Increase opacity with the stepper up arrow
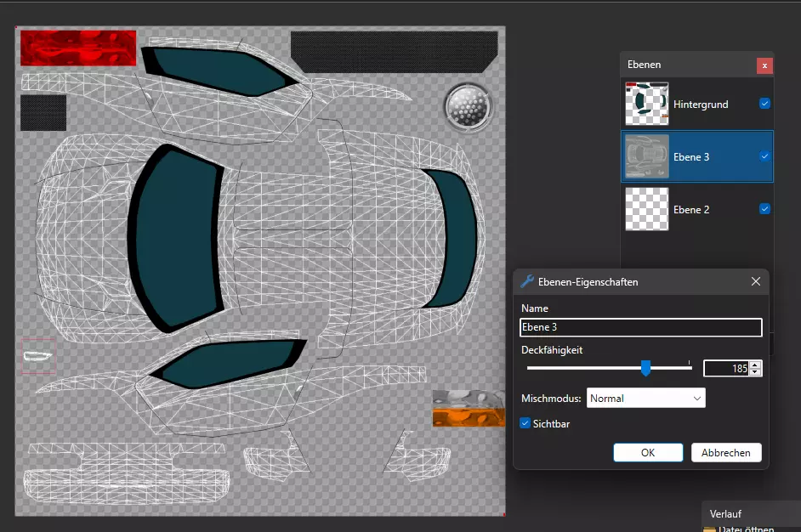This screenshot has width=801, height=532. click(756, 365)
